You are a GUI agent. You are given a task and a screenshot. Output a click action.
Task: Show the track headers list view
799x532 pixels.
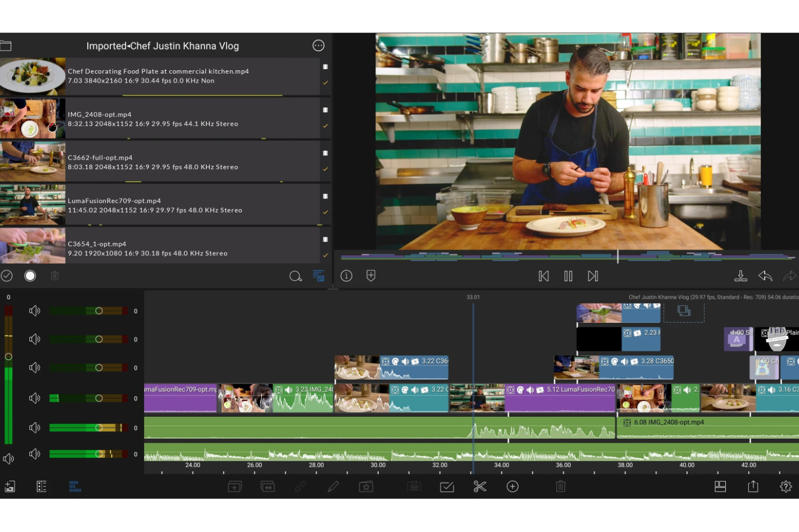42,486
